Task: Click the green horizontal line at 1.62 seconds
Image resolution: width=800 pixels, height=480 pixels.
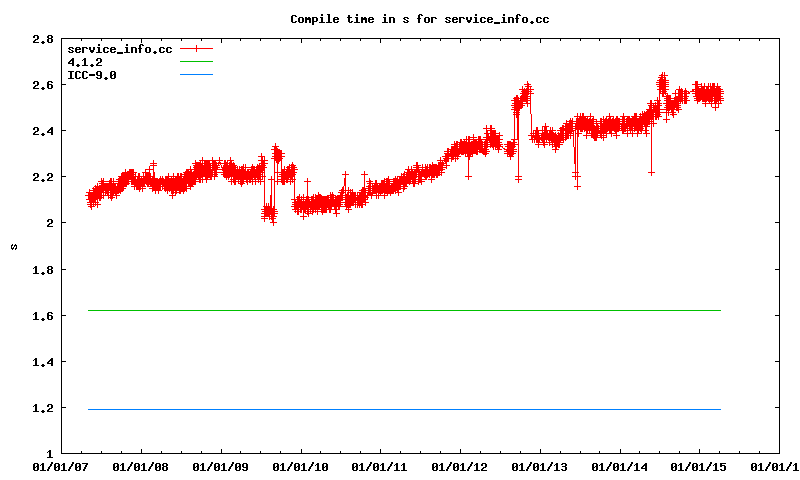Action: [x=400, y=310]
